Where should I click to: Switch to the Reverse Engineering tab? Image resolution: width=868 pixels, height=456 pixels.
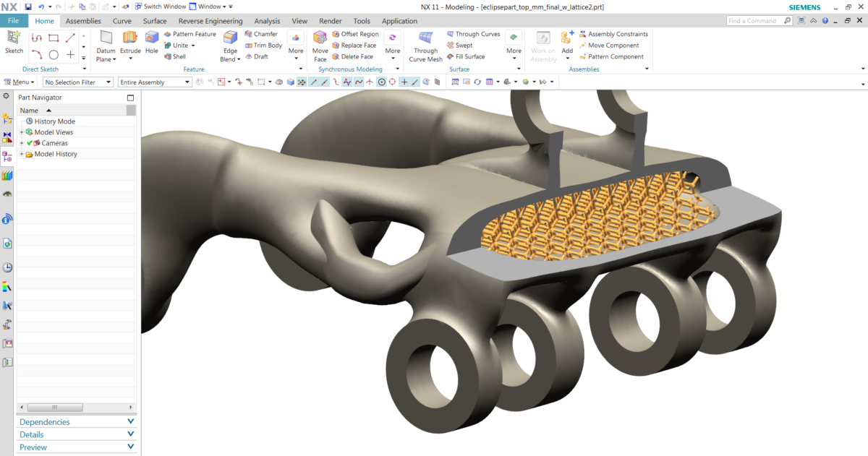pos(210,21)
